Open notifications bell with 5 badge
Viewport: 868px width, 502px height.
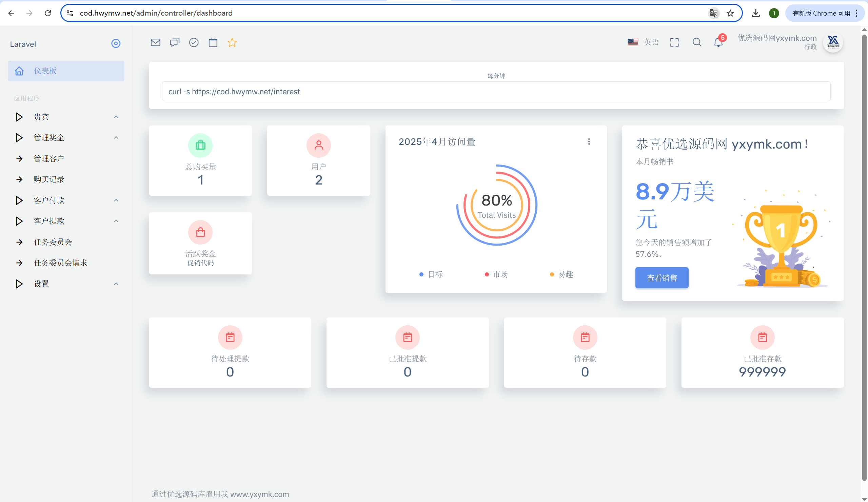click(x=718, y=42)
